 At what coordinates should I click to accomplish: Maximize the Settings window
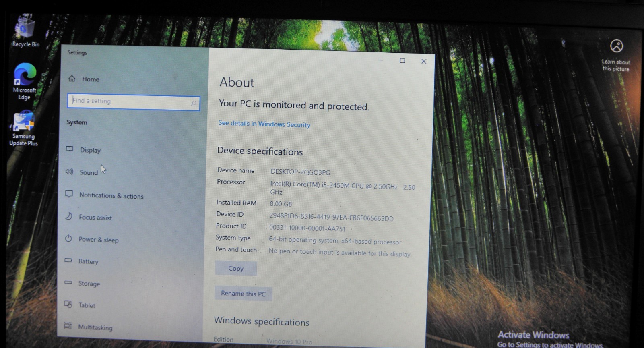pos(402,61)
